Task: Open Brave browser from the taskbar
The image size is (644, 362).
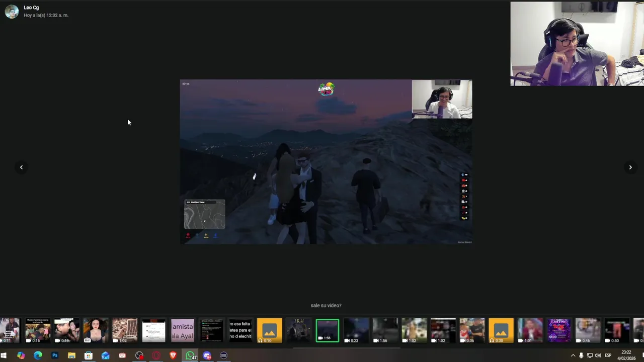Action: coord(173,355)
